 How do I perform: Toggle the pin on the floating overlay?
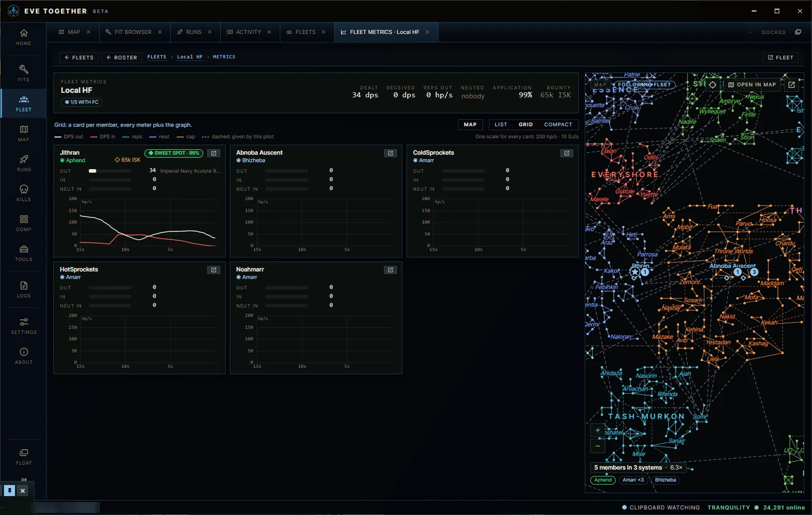(10, 491)
